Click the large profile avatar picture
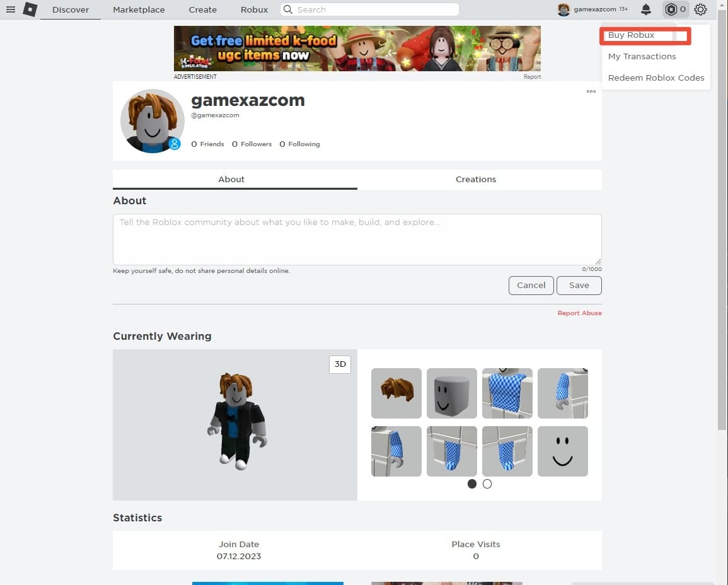 [x=153, y=121]
